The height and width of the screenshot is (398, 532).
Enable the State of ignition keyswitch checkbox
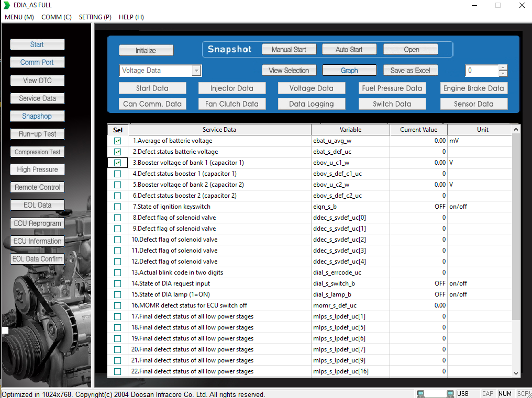[x=117, y=207]
